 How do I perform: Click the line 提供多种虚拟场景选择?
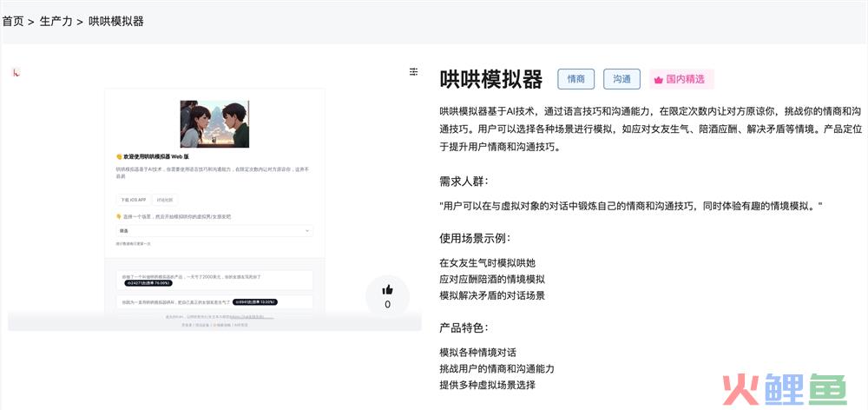(x=488, y=385)
